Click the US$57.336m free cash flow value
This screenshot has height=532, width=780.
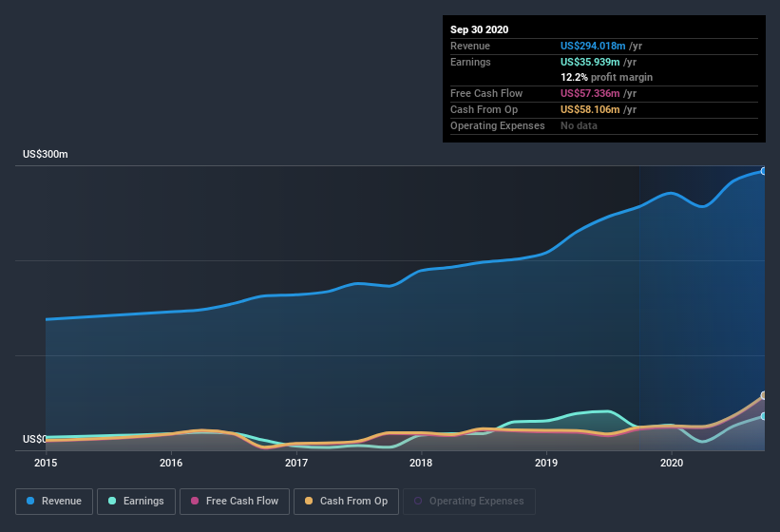point(590,93)
